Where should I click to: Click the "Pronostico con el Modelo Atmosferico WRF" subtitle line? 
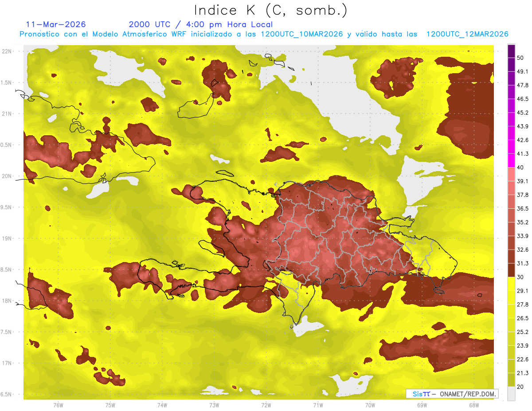[x=264, y=34]
